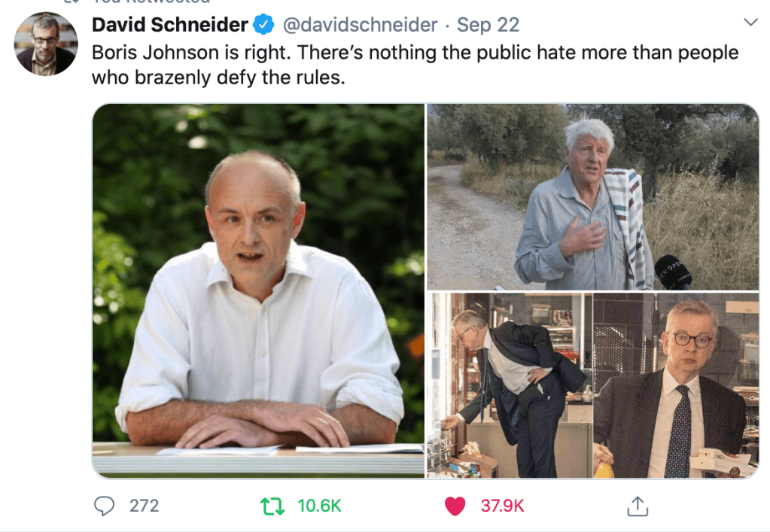Unlike the tweet via the red heart
This screenshot has width=770, height=532.
click(x=455, y=506)
